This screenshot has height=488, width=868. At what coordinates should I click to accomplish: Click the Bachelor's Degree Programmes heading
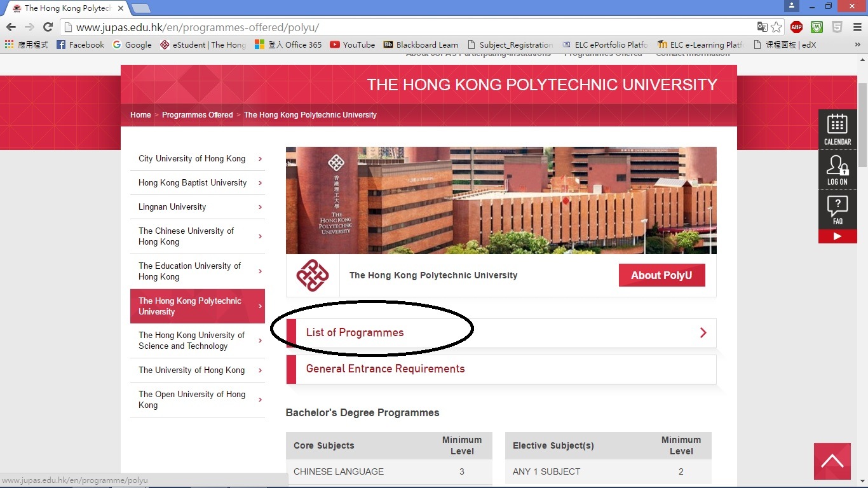point(363,413)
